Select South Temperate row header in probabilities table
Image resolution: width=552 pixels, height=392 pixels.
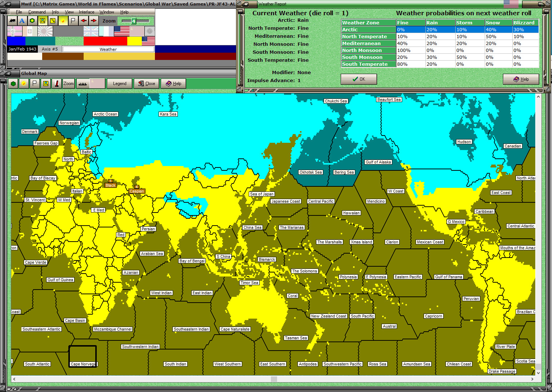[369, 64]
